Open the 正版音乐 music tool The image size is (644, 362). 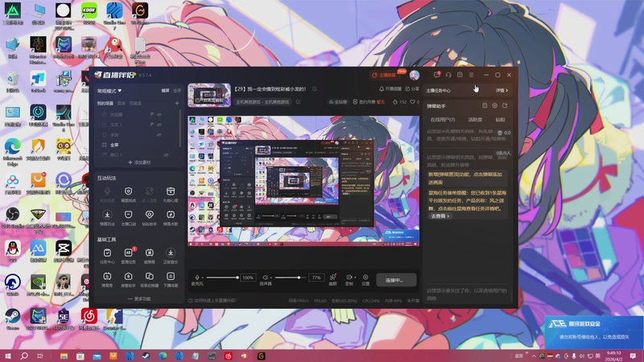tap(171, 253)
